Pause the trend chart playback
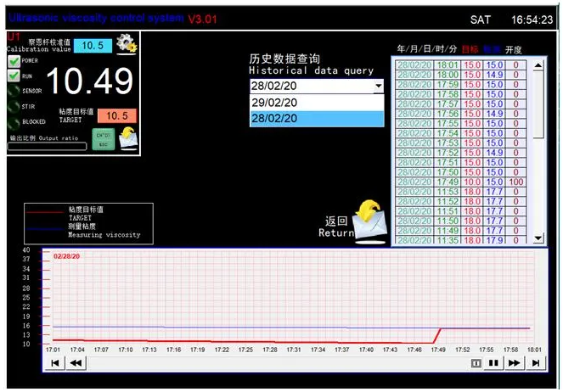This screenshot has height=392, width=563. (x=493, y=363)
